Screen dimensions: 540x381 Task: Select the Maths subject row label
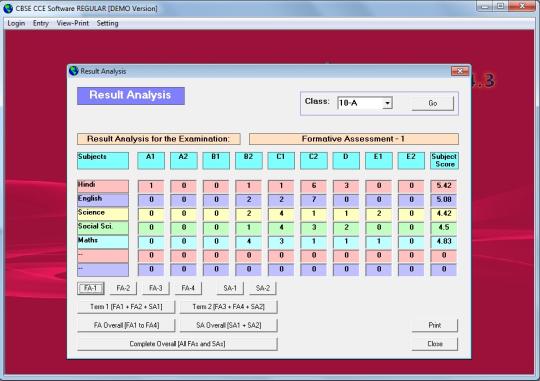click(103, 242)
